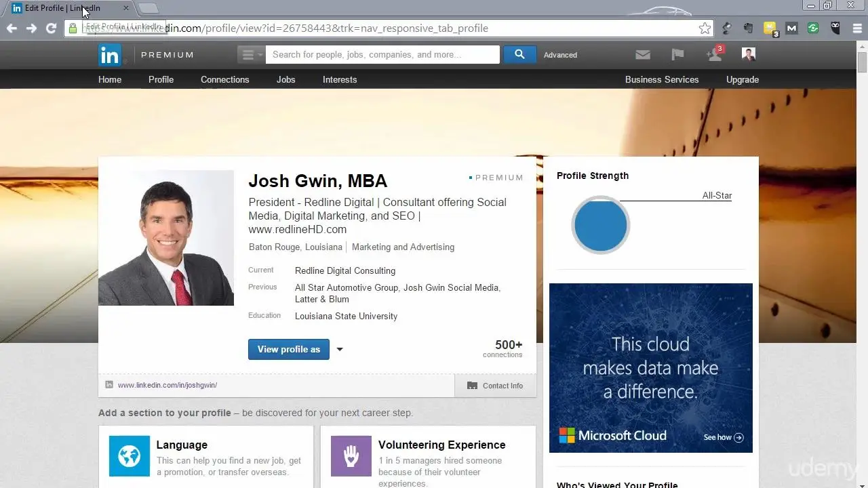Open the Connections menu item
This screenshot has height=488, width=868.
coord(224,79)
